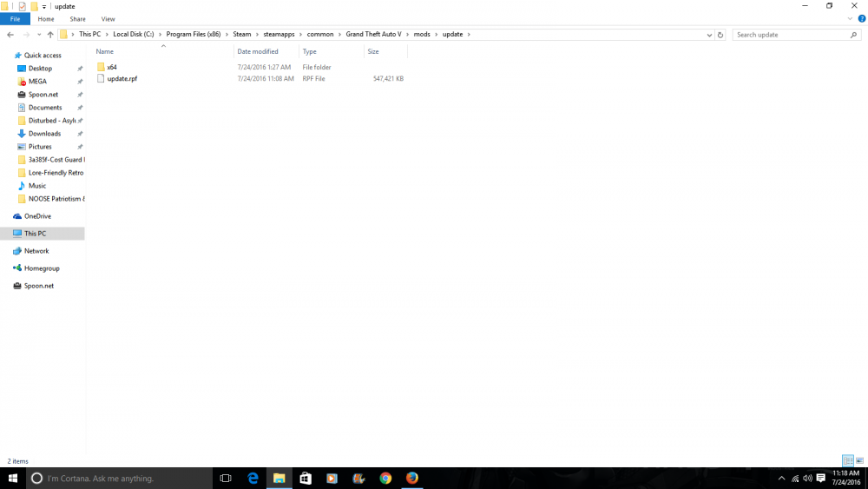This screenshot has width=868, height=489.
Task: Switch to large thumbnails view layout
Action: pos(859,460)
